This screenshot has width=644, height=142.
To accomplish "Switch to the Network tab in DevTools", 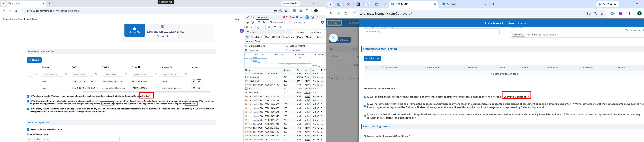I will coord(262,17).
